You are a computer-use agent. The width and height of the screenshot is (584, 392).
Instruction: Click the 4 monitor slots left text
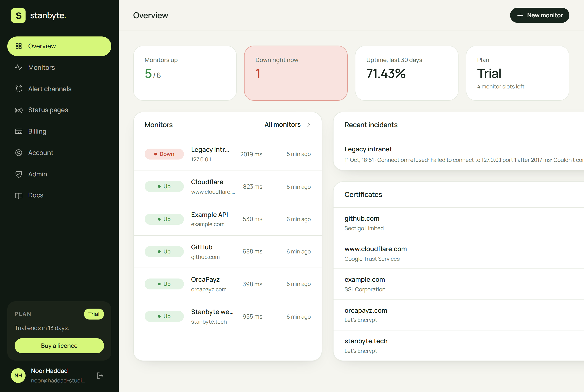(501, 87)
